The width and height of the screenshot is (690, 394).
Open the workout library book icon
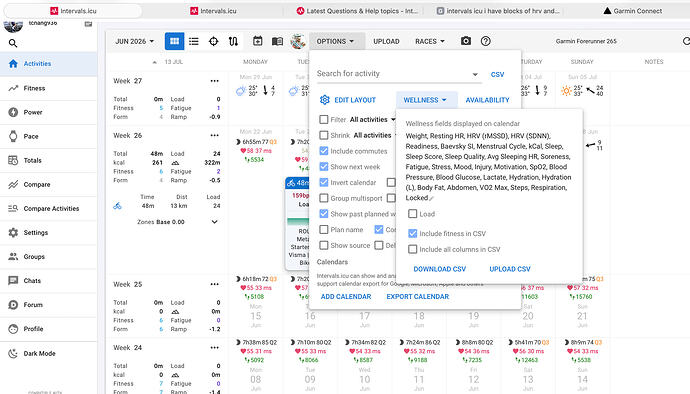click(277, 41)
